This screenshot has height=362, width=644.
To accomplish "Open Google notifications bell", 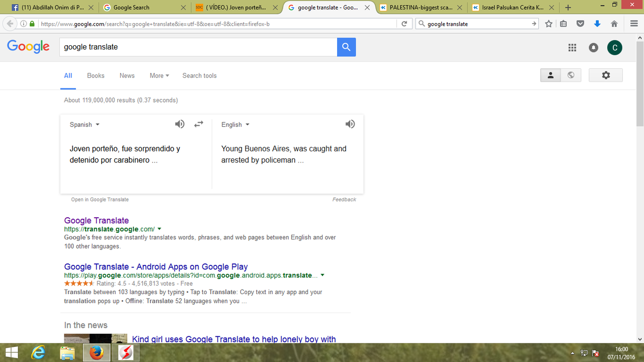I will (x=594, y=47).
